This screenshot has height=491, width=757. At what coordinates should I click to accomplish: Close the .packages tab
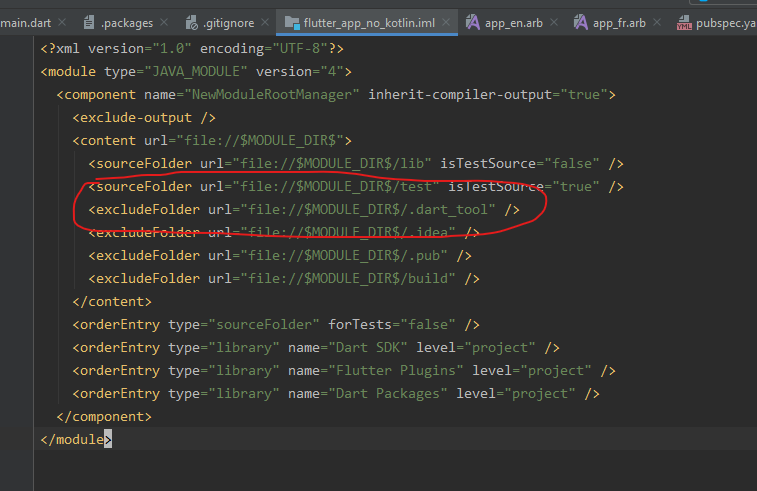coord(164,22)
